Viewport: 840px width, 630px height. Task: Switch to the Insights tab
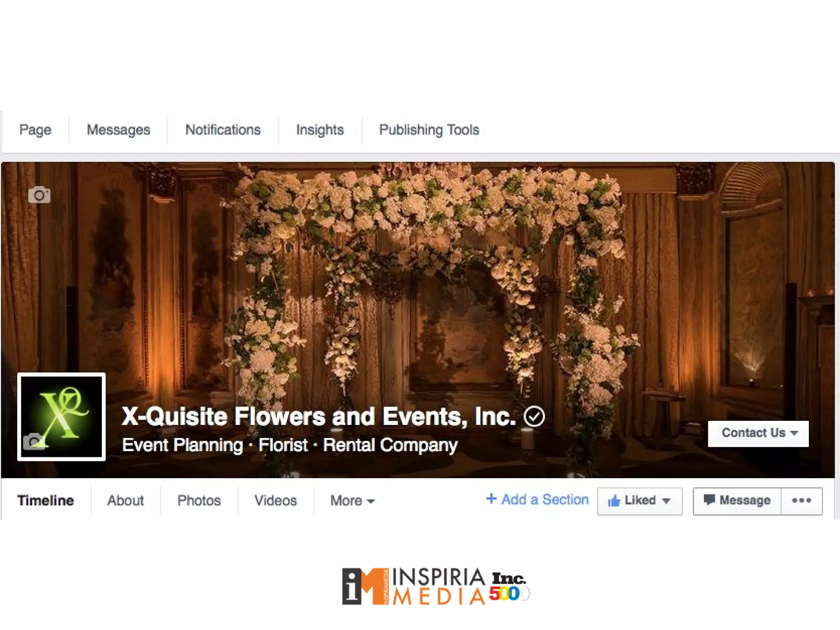320,130
